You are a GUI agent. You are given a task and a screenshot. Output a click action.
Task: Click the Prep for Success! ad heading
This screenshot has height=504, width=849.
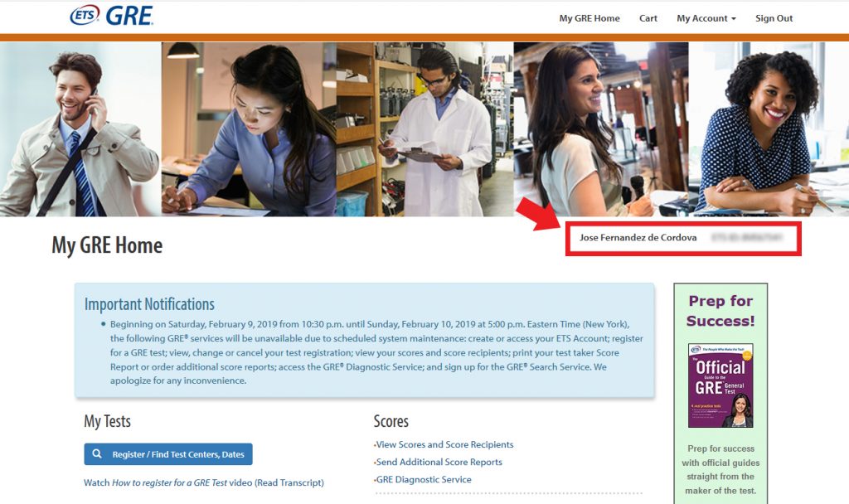720,311
